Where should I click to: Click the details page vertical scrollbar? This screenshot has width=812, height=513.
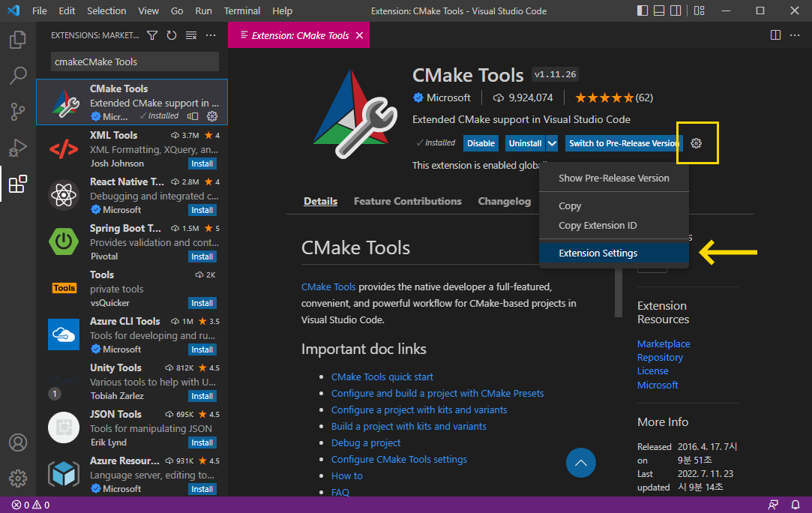coord(619,293)
